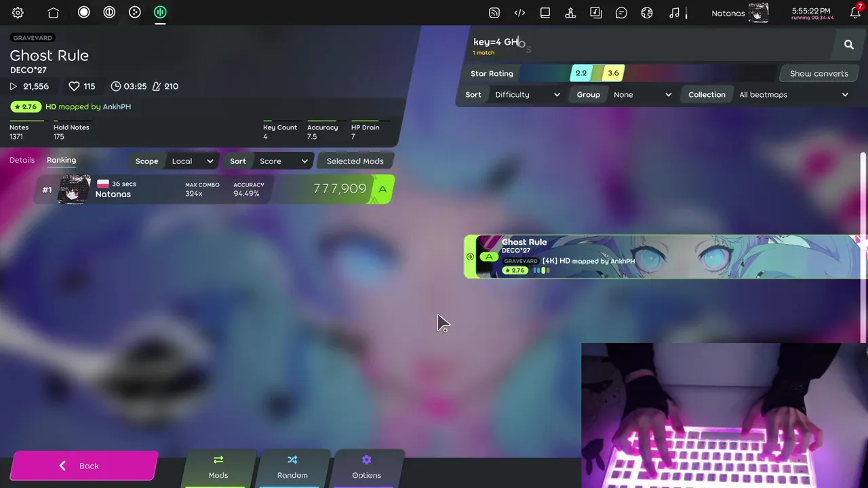868x488 pixels.
Task: Focus the search field with key=4 GH
Action: [651, 45]
